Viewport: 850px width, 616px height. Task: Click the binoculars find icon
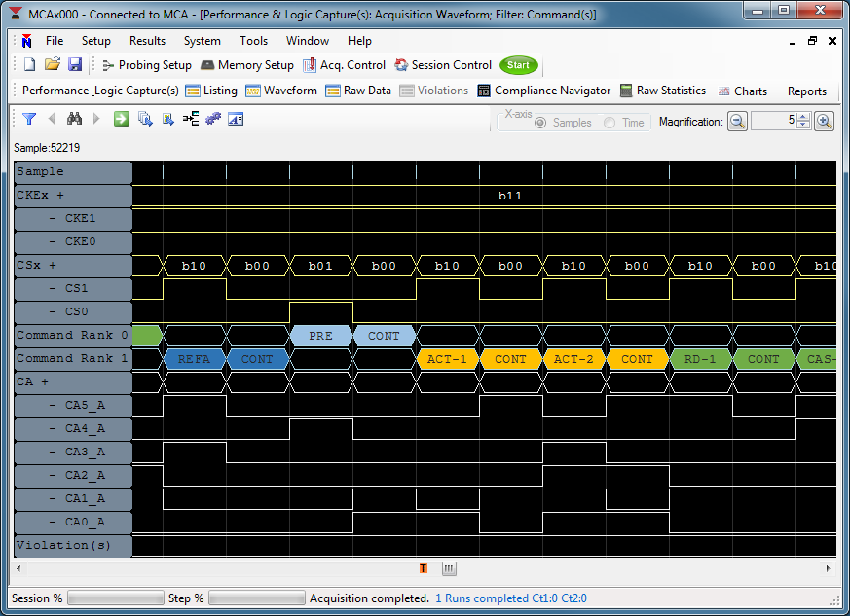74,119
